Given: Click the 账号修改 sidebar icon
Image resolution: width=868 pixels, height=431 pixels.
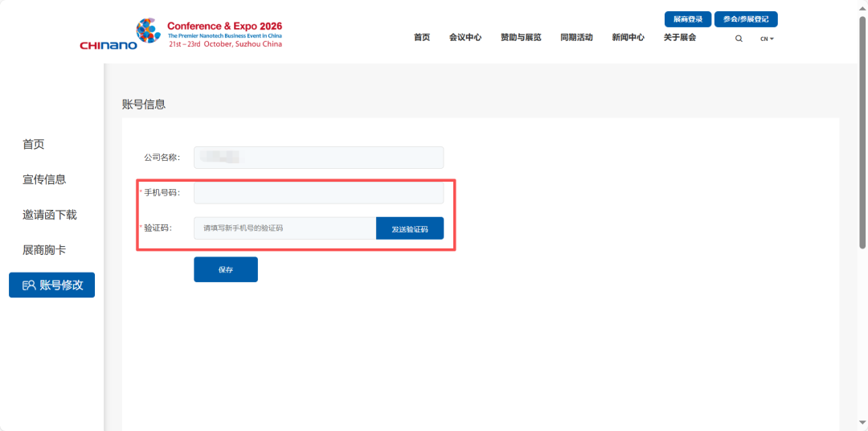Looking at the screenshot, I should click(x=29, y=285).
